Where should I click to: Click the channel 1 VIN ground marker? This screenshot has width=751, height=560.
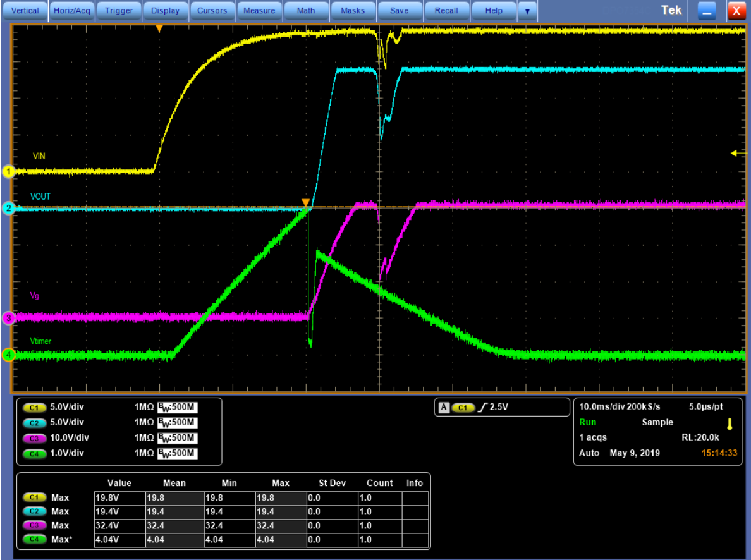(8, 171)
